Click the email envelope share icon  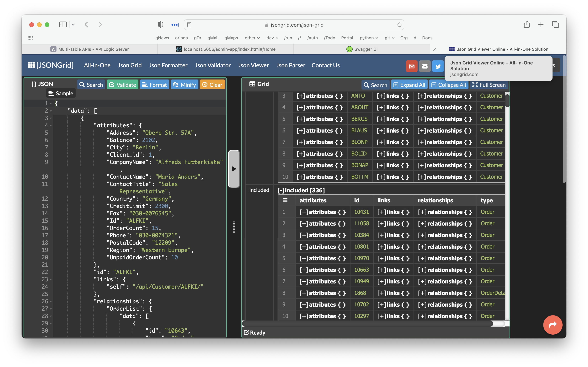click(x=425, y=66)
